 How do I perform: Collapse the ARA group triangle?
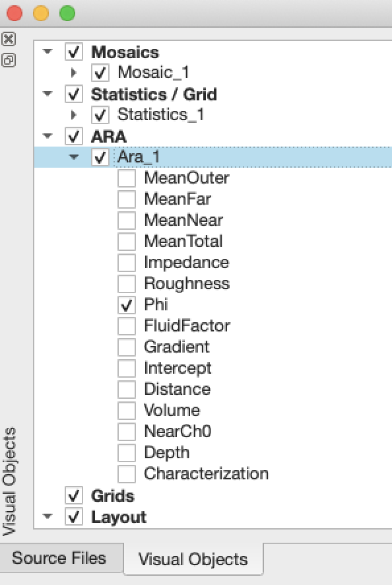[48, 136]
